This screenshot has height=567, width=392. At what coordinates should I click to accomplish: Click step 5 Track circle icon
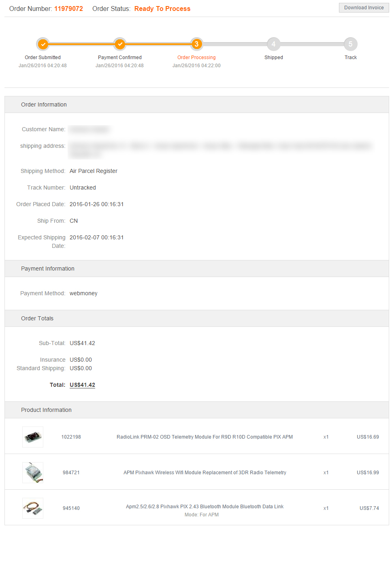(350, 44)
